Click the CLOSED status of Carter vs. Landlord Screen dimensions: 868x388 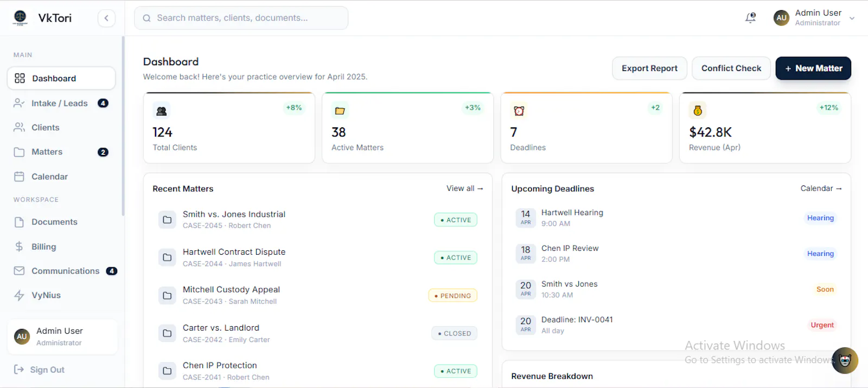[455, 333]
